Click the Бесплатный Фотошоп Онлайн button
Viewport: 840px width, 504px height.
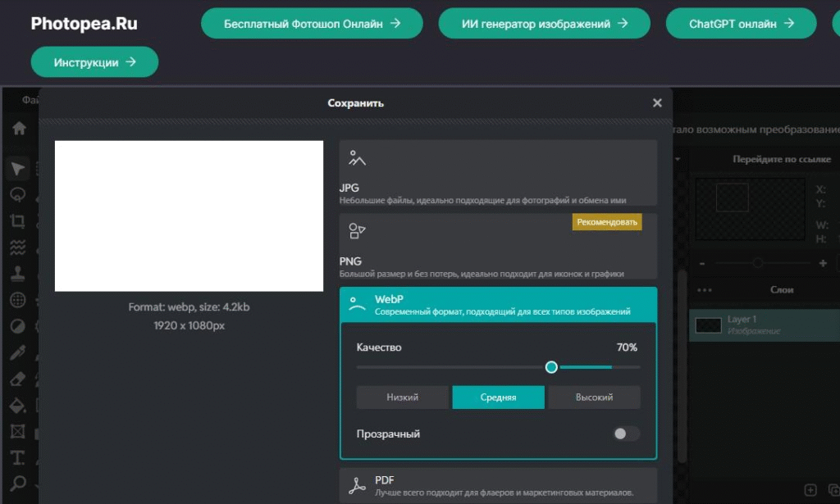[312, 24]
